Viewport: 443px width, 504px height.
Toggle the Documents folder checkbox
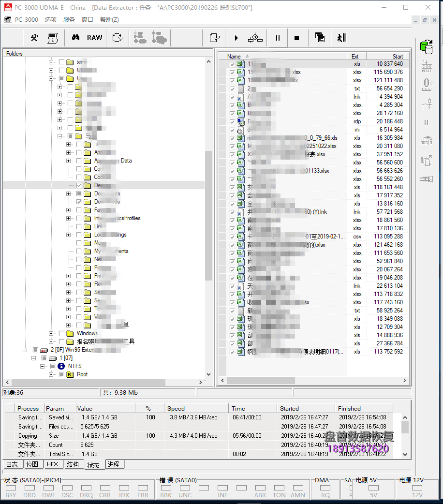(x=79, y=193)
